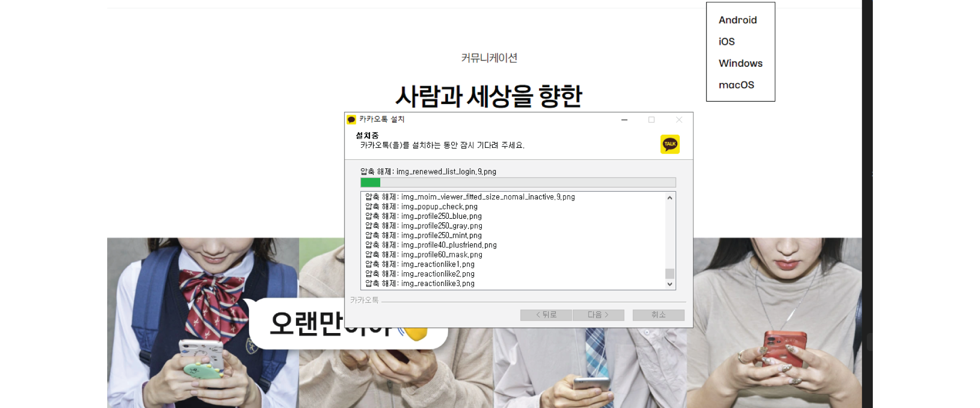The width and height of the screenshot is (980, 408).
Task: Select log row img_moim_viewer_fitted_size_nomal_inactive
Action: pos(470,197)
